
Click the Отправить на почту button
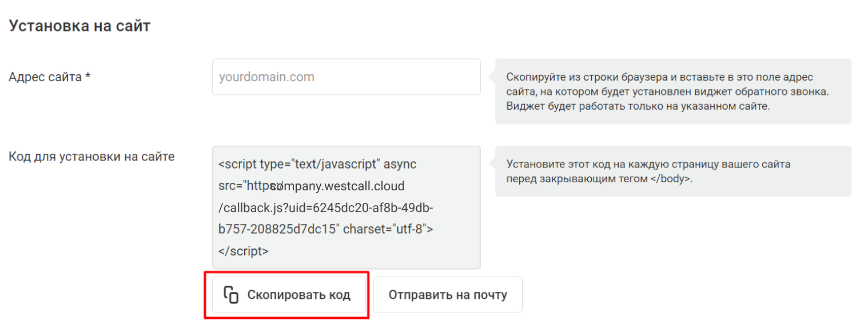[x=448, y=295]
